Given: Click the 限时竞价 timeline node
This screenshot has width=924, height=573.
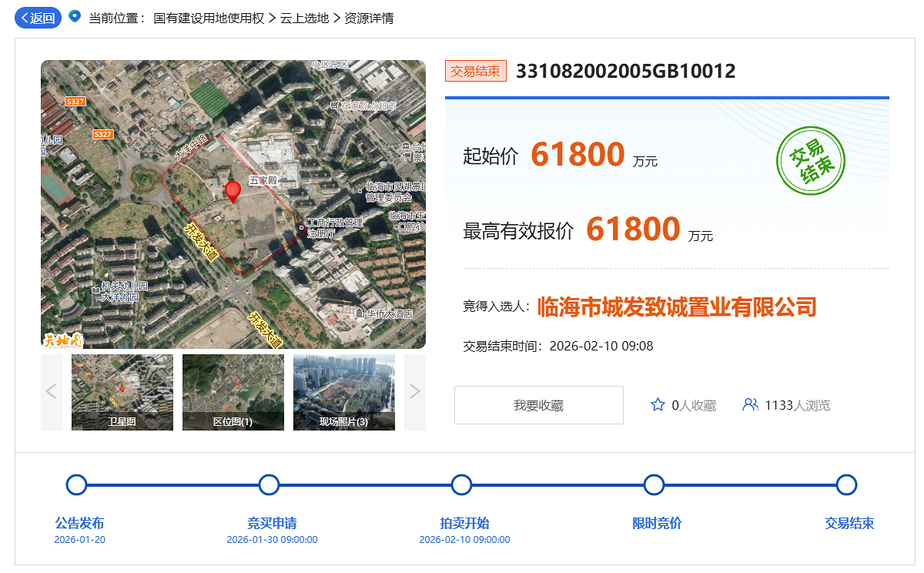Looking at the screenshot, I should click(654, 484).
